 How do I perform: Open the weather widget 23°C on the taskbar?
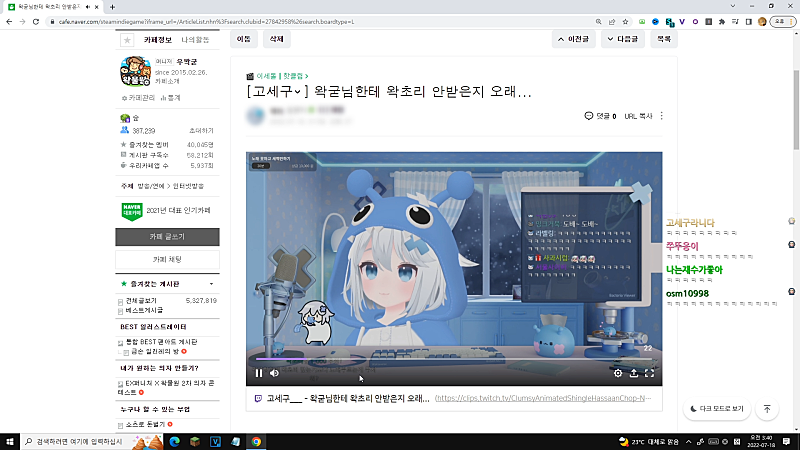coord(649,442)
